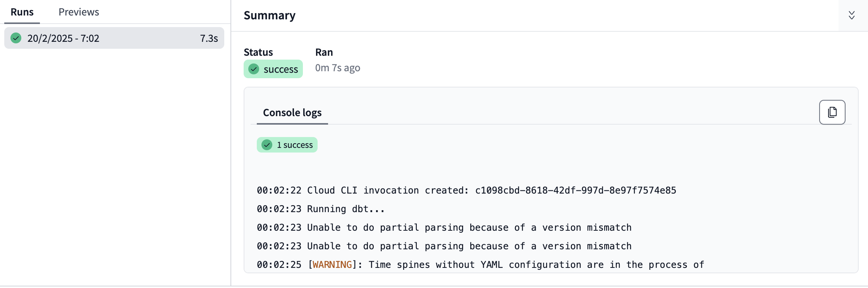
Task: Click the "1 success" badge in the logs
Action: pyautogui.click(x=287, y=145)
